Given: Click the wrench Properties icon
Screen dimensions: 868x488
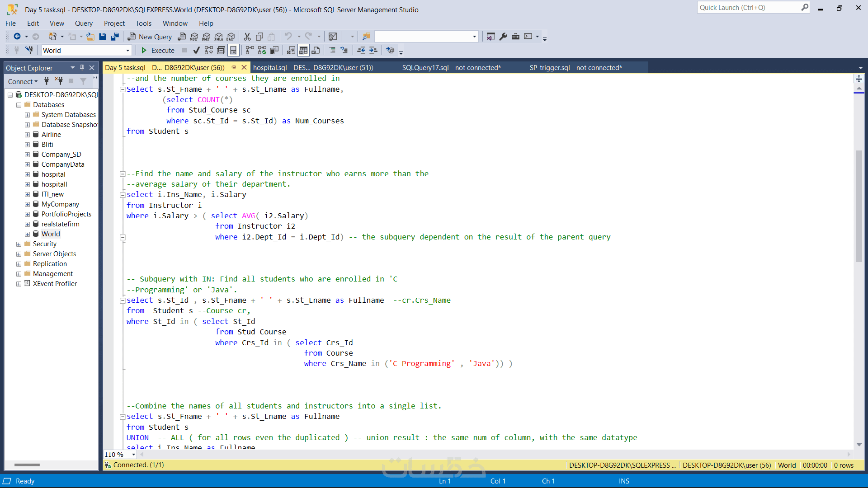Looking at the screenshot, I should click(x=503, y=37).
